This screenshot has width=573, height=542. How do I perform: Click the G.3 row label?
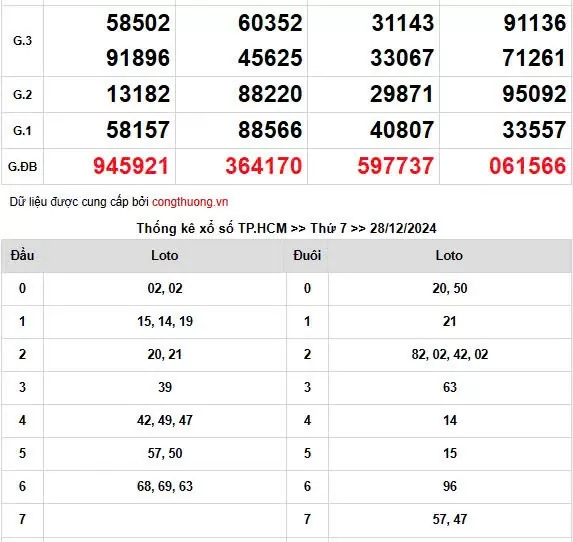(22, 41)
